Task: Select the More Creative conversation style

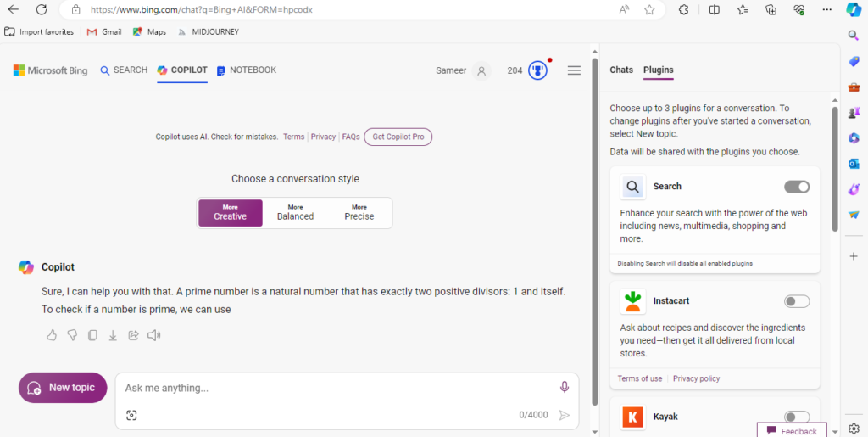Action: (x=231, y=213)
